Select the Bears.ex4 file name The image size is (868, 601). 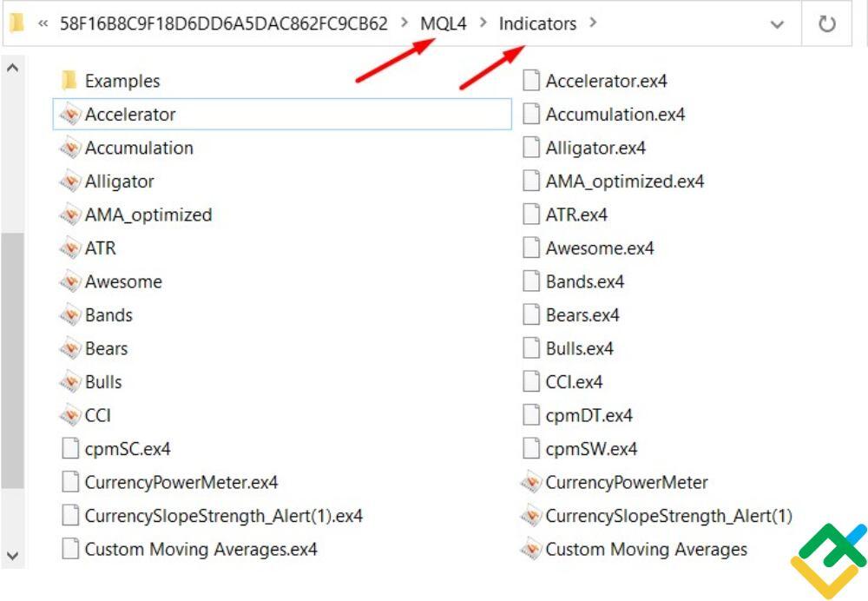pyautogui.click(x=582, y=315)
